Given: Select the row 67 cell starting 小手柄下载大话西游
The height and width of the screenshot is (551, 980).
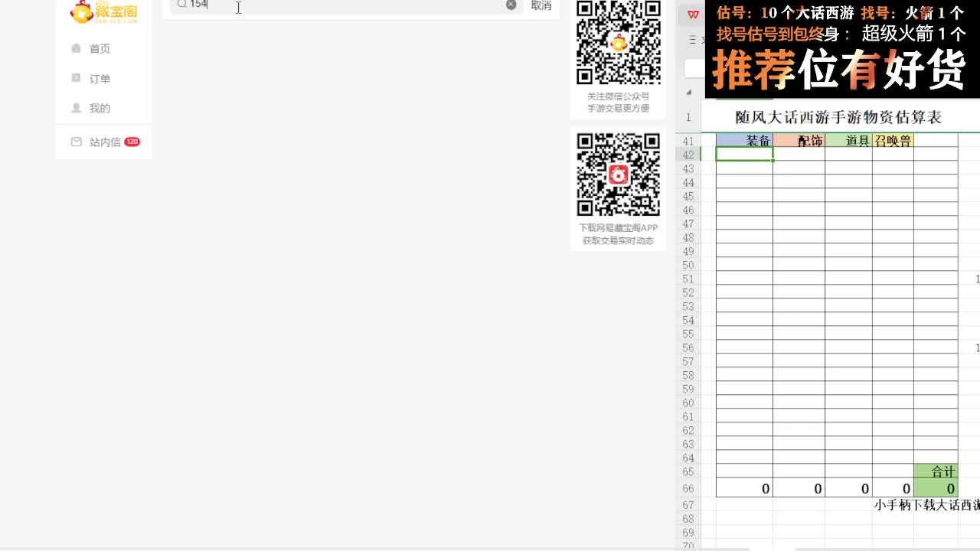Looking at the screenshot, I should 927,505.
